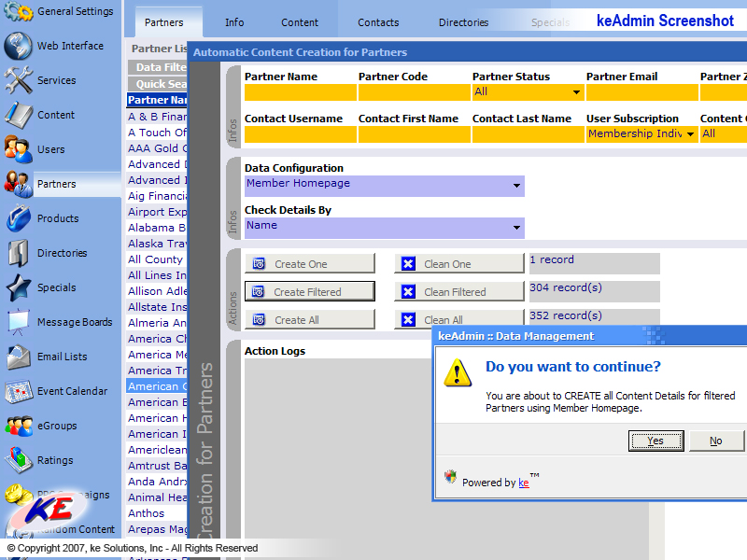Click the Contact Last Name field
This screenshot has height=560, width=747.
tap(529, 134)
